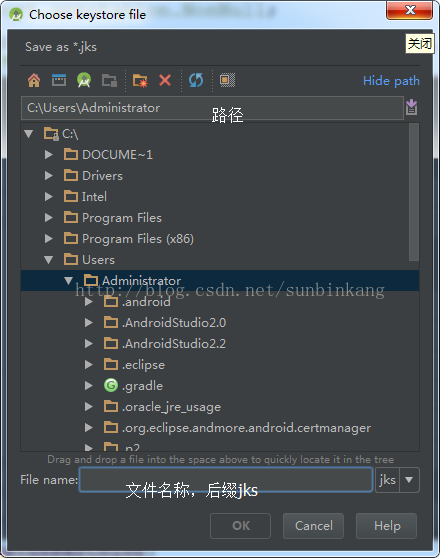The width and height of the screenshot is (440, 558).
Task: Click the red Delete icon
Action: [165, 80]
